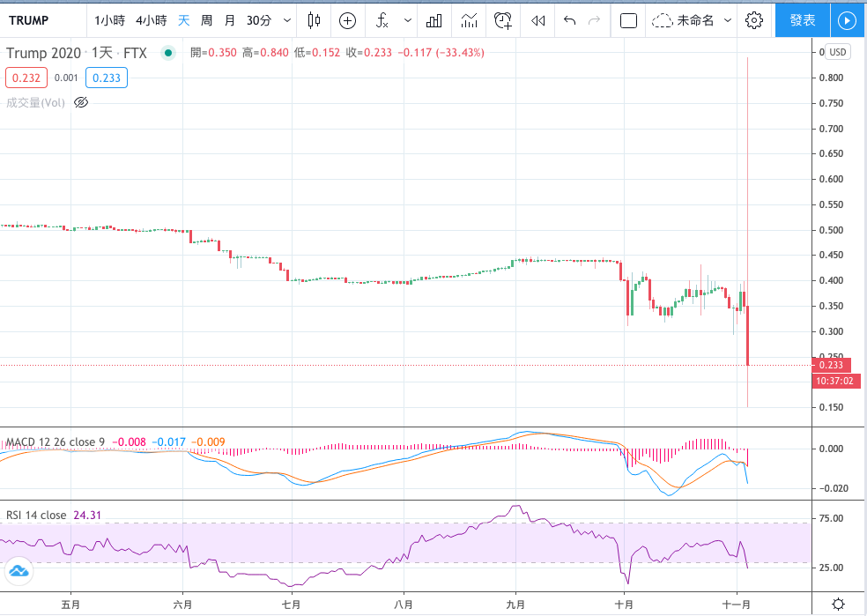The height and width of the screenshot is (616, 867).
Task: Expand the chevron next to 未命名
Action: [728, 21]
